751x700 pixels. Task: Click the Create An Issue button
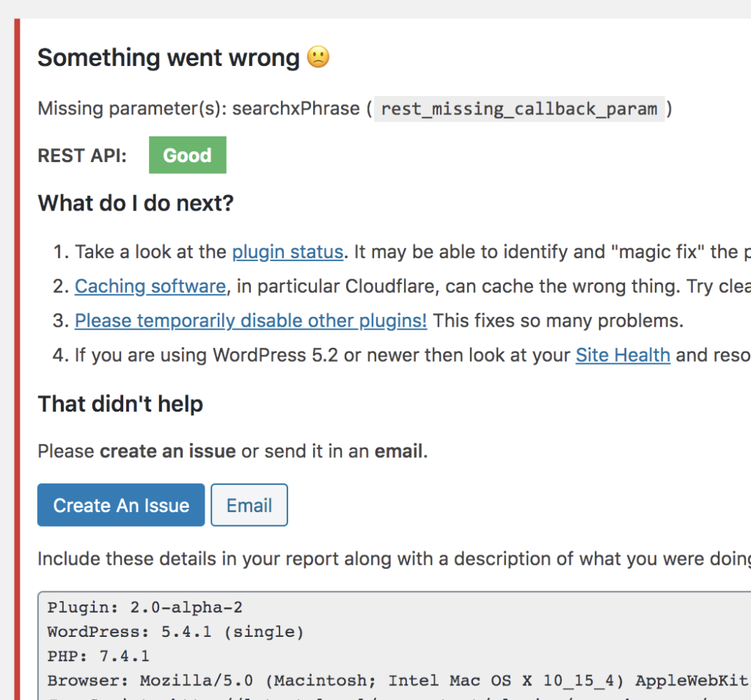click(x=121, y=505)
